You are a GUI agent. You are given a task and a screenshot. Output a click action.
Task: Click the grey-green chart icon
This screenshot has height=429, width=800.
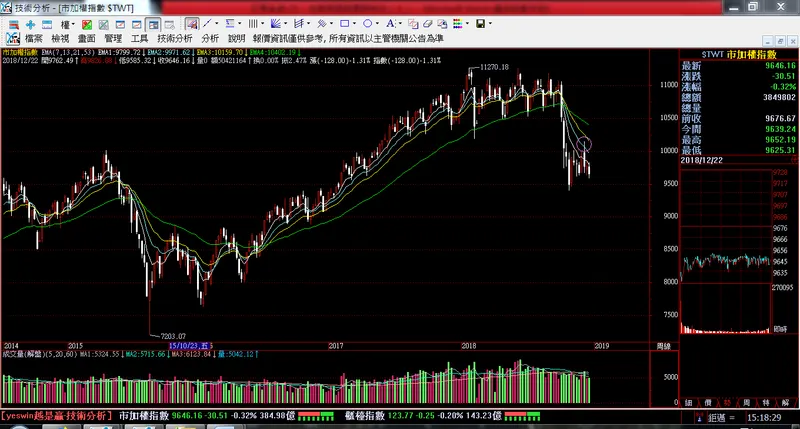[x=104, y=24]
